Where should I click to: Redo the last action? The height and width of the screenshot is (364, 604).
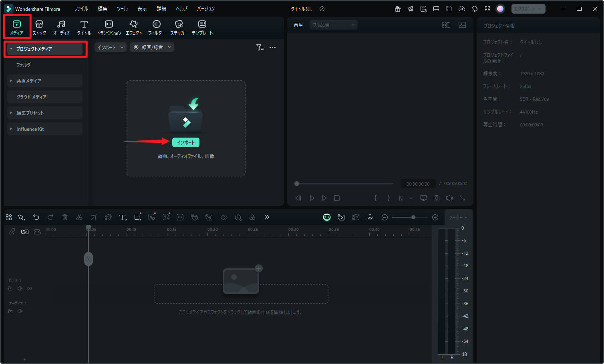[x=50, y=217]
